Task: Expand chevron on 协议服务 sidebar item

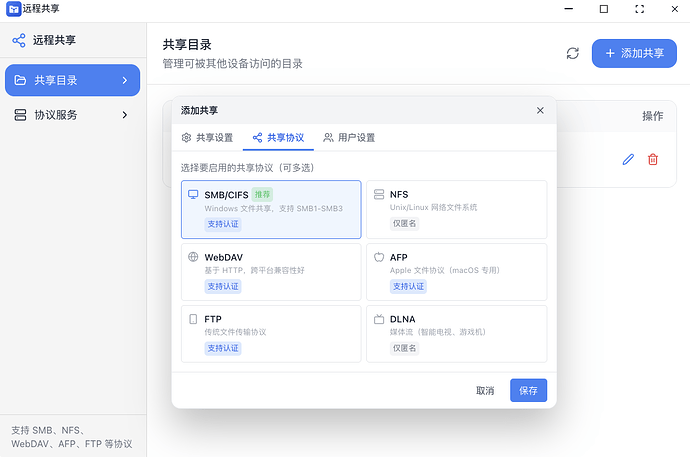Action: click(x=125, y=115)
